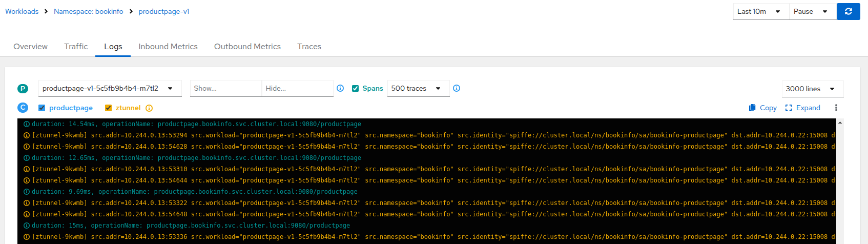Click the ztunnel info icon
This screenshot has width=868, height=244.
(149, 108)
